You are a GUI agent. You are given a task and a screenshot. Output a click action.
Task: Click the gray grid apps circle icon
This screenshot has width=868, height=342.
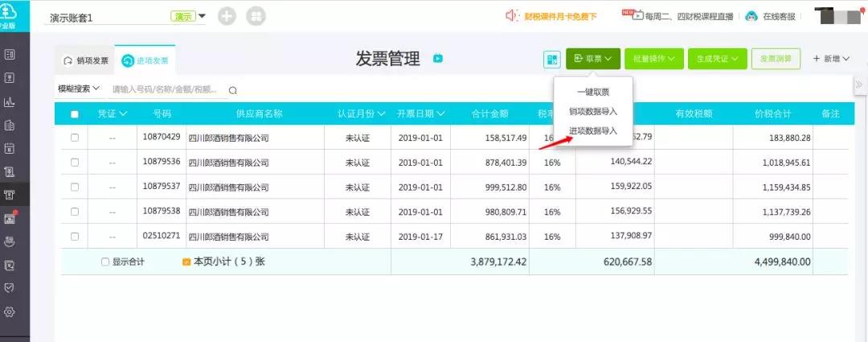point(256,17)
